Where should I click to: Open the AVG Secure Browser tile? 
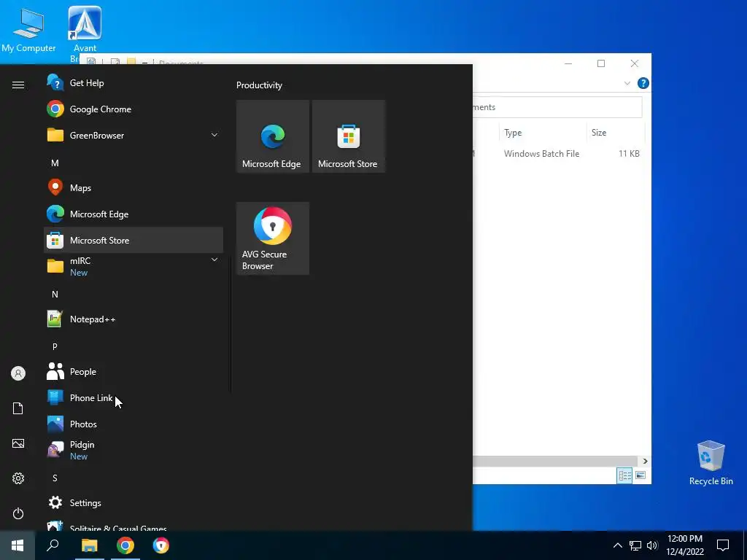(x=273, y=238)
